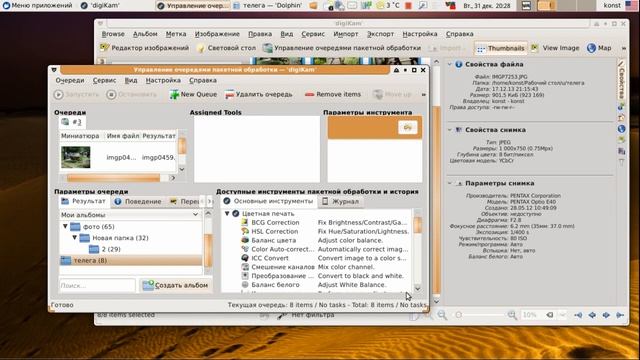
Task: Switch to the Журнал tab
Action: pos(340,201)
